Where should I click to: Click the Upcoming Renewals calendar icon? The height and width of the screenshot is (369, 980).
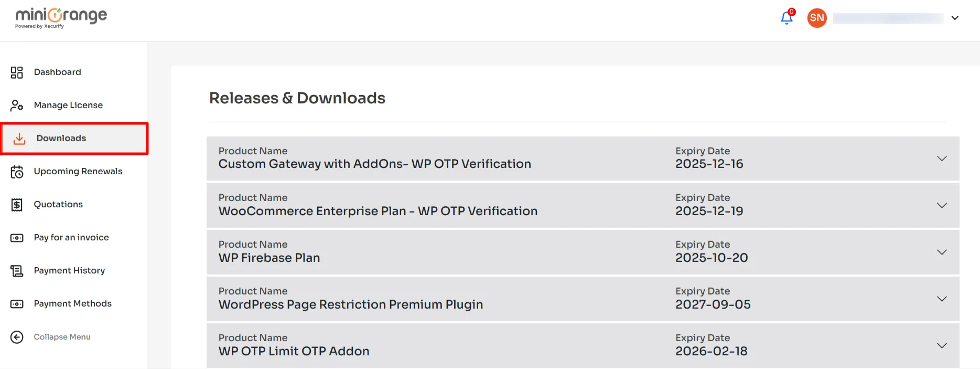point(17,172)
